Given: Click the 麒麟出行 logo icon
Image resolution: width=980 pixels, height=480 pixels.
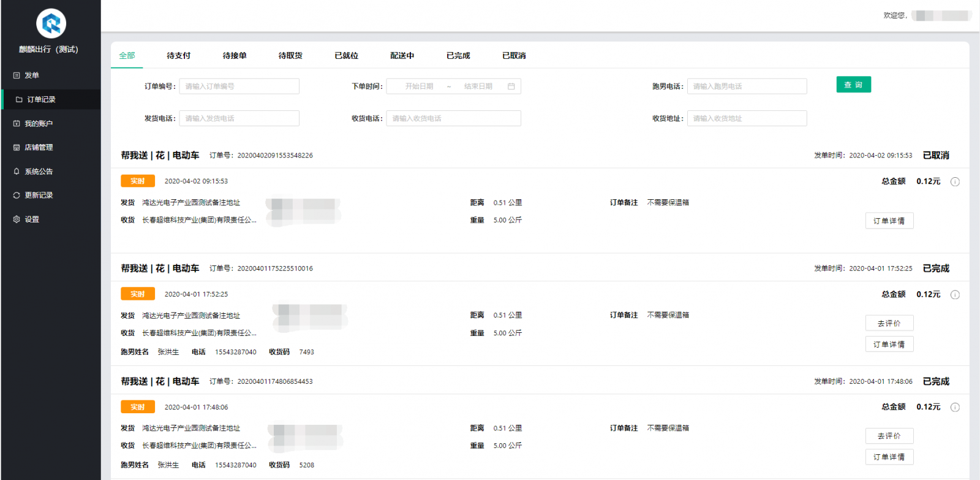Looking at the screenshot, I should [x=51, y=24].
